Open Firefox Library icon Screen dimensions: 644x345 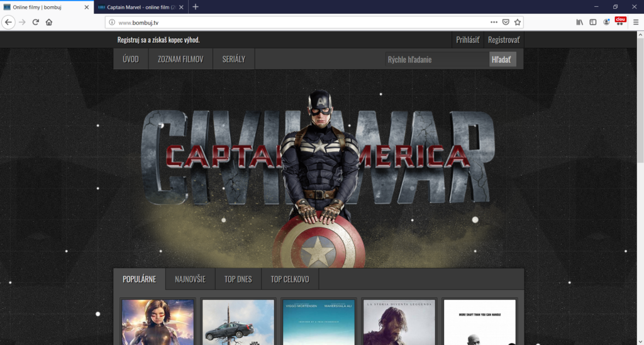[579, 22]
